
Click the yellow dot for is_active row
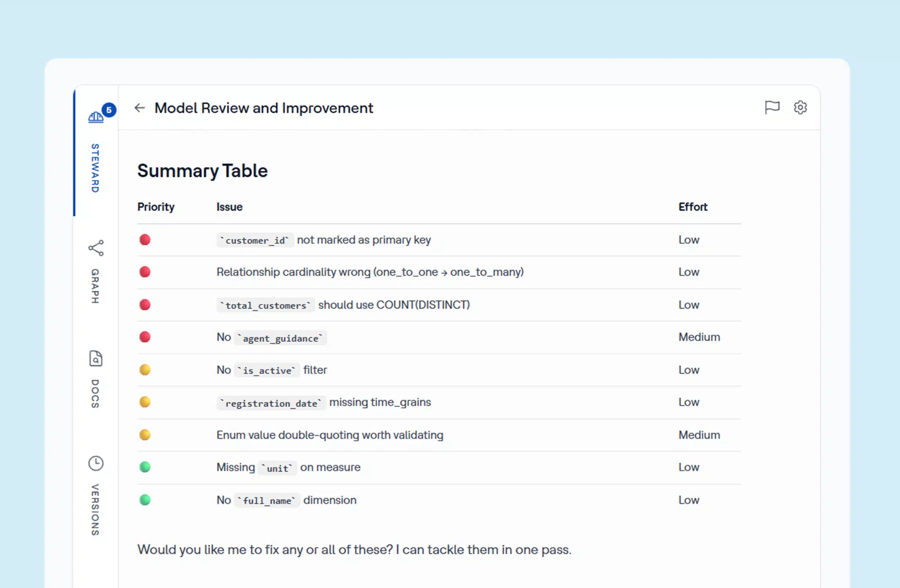pos(145,370)
